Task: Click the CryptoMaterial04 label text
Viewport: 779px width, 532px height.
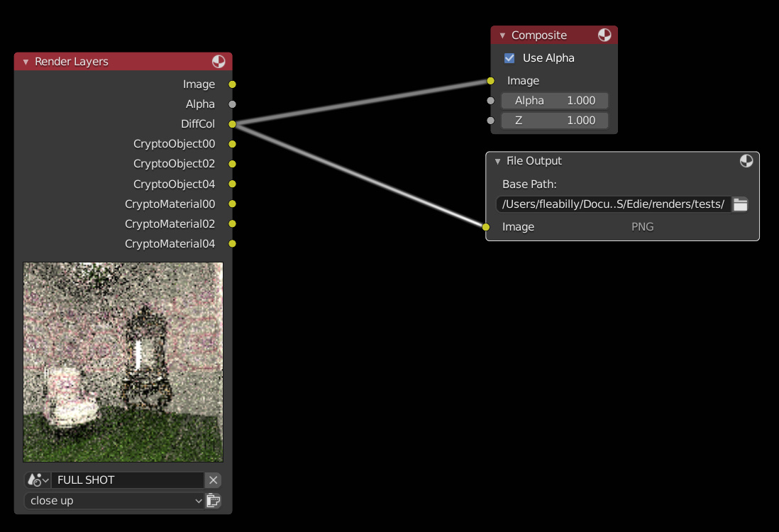Action: point(170,244)
